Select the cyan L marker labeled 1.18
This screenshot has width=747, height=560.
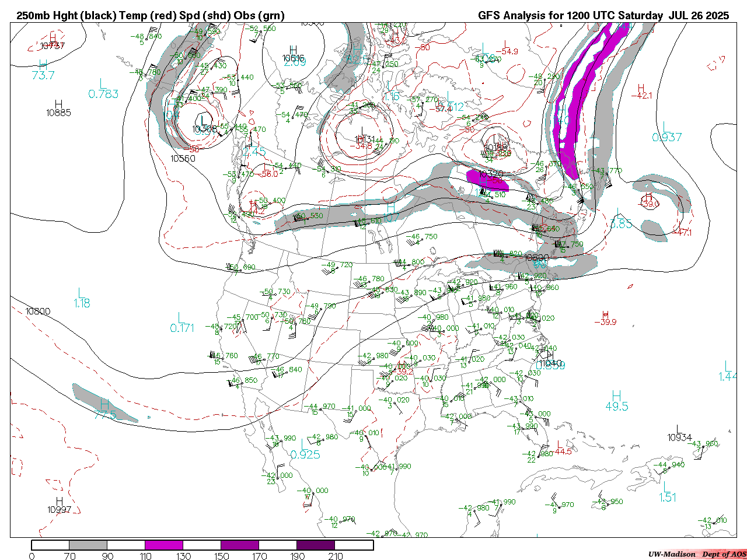81,293
